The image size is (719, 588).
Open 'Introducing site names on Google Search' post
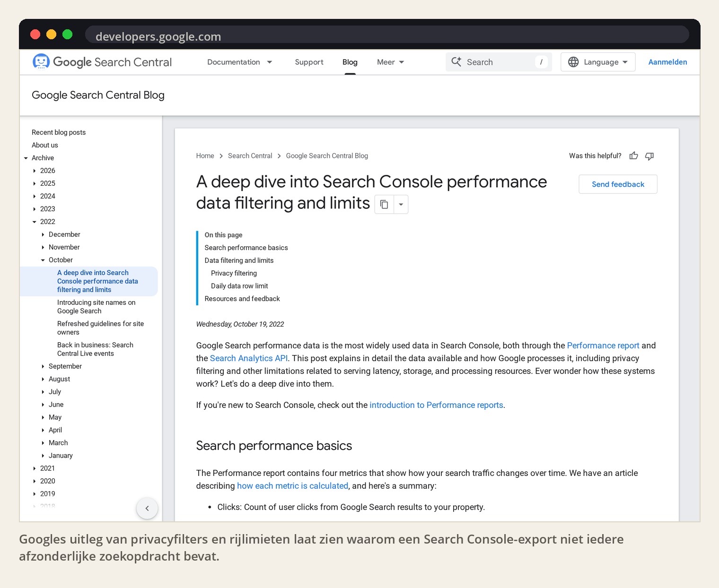click(x=96, y=307)
